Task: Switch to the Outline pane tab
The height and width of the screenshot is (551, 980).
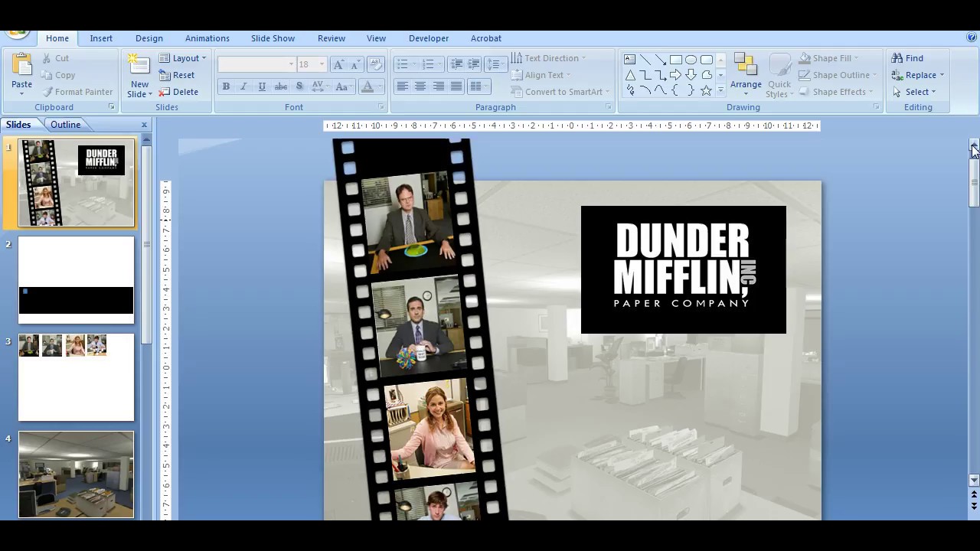Action: (x=66, y=125)
